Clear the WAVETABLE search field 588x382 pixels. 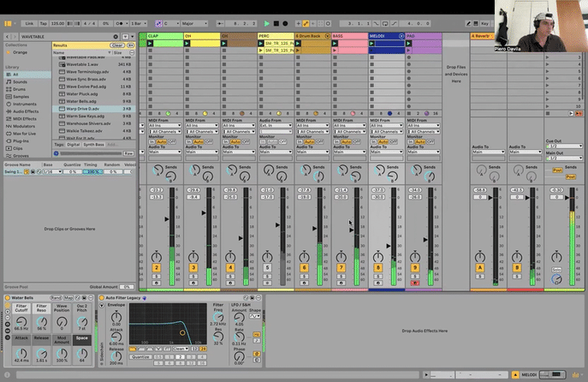116,37
